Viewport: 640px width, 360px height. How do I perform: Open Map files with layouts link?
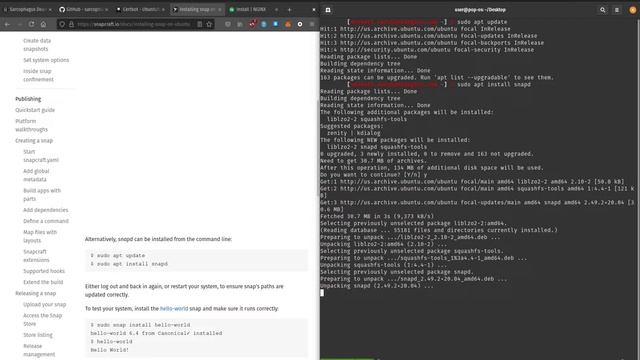click(x=40, y=236)
